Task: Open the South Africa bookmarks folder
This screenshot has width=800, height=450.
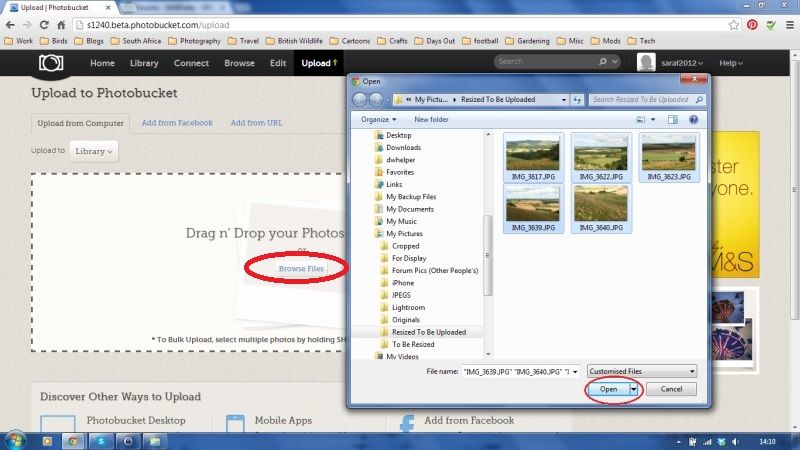Action: point(136,41)
